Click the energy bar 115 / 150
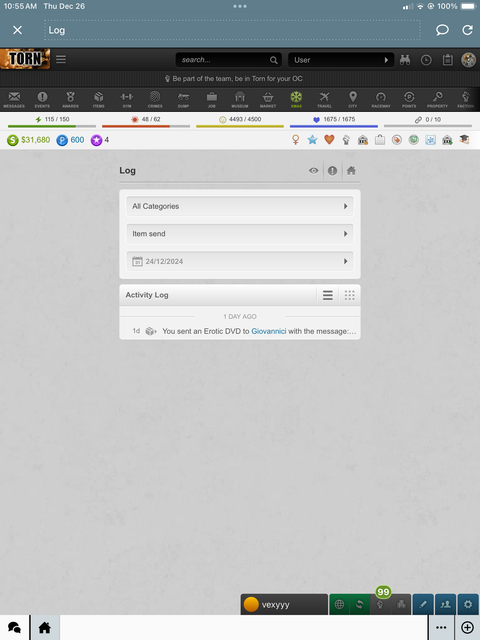 [x=52, y=121]
